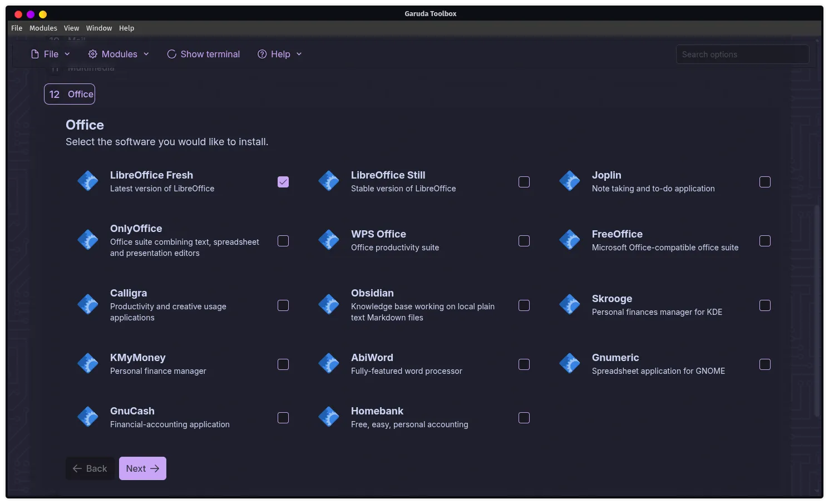The height and width of the screenshot is (504, 829).
Task: Open the View menu
Action: click(71, 28)
